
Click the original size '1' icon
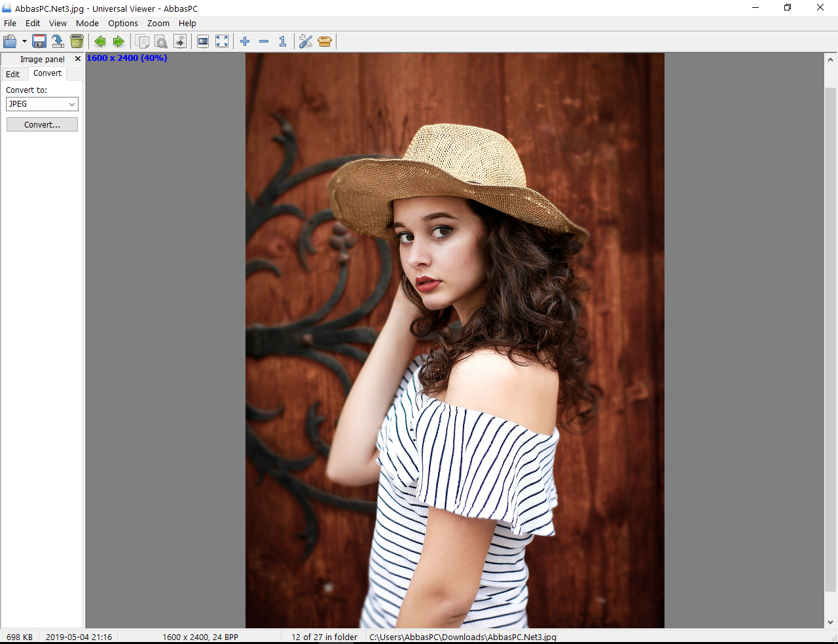tap(283, 41)
